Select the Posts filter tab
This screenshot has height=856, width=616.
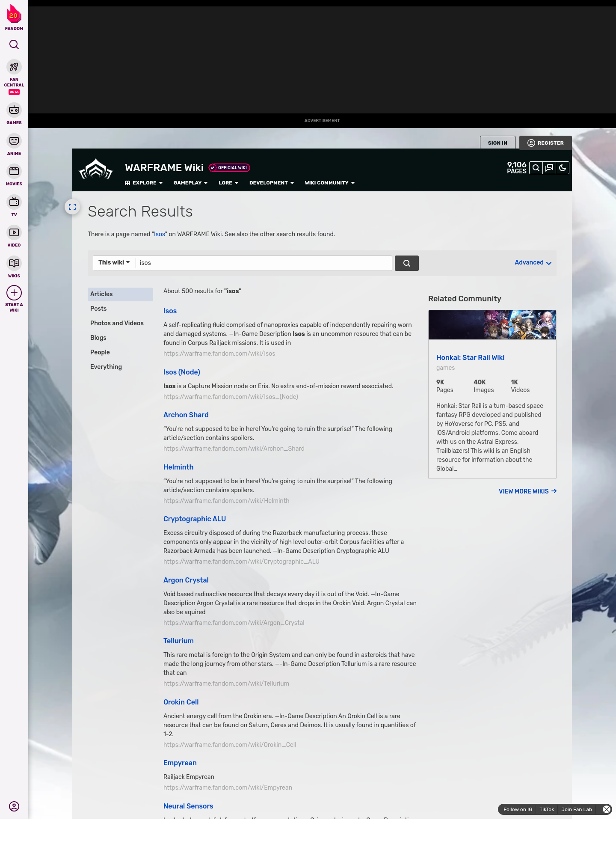(x=120, y=309)
